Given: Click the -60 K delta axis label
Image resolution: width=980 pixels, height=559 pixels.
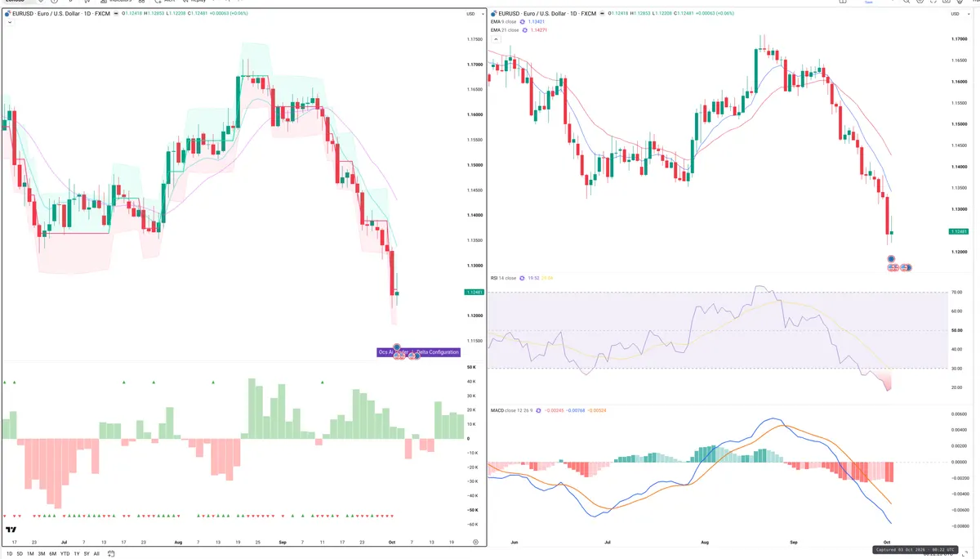Looking at the screenshot, I should tap(472, 525).
